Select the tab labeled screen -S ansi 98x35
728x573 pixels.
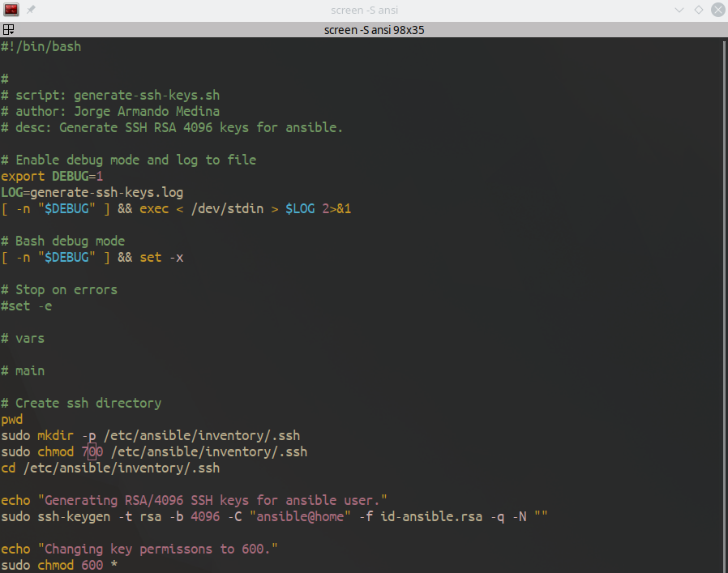[x=374, y=29]
